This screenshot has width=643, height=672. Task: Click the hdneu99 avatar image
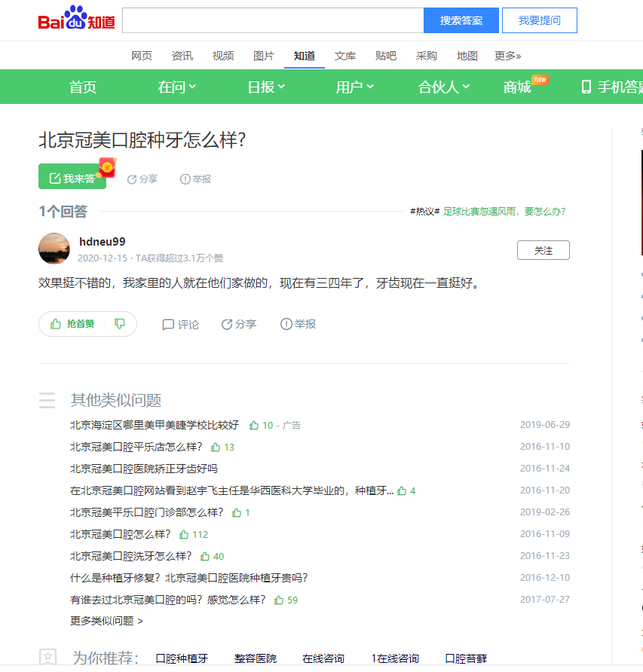[54, 249]
